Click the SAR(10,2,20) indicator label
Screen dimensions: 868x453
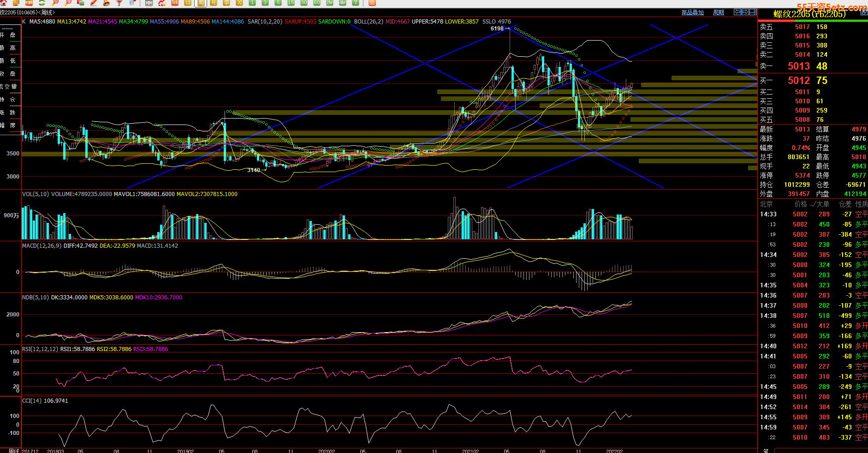265,22
